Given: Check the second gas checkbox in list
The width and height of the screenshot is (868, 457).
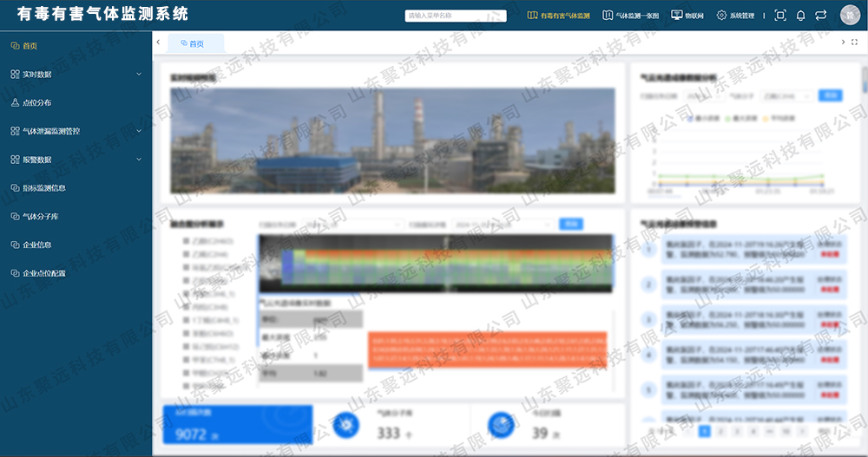Looking at the screenshot, I should (x=186, y=254).
